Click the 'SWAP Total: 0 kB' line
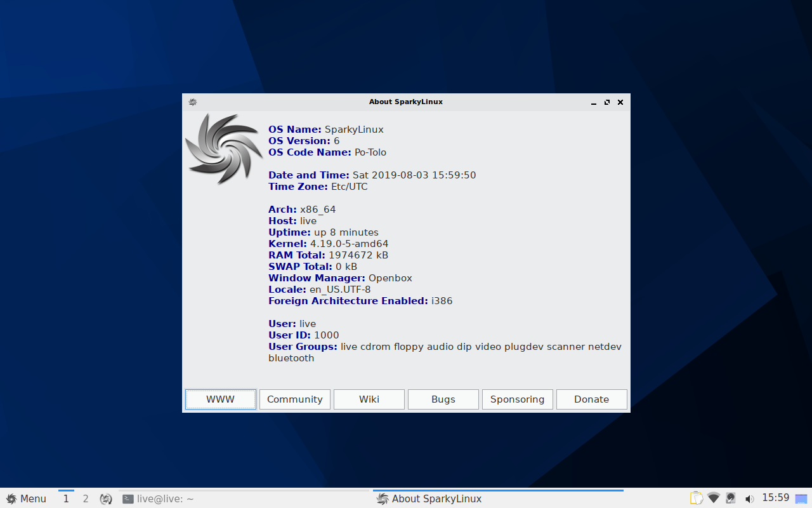The height and width of the screenshot is (508, 812). coord(313,267)
